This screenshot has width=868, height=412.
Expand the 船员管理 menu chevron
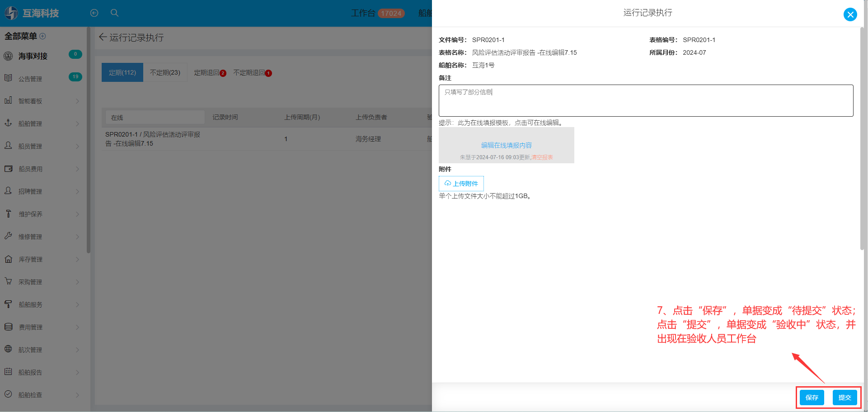coord(77,146)
